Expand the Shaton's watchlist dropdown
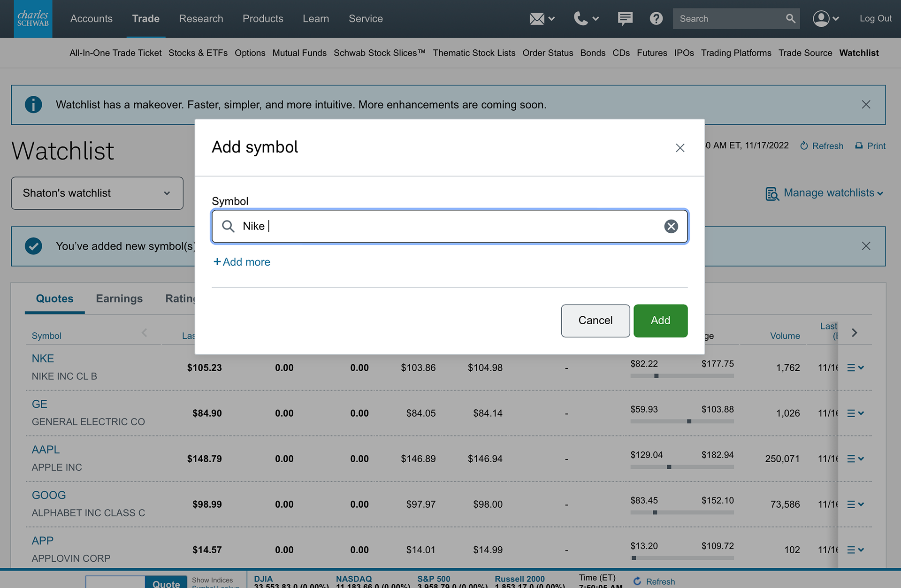901x588 pixels. coord(97,193)
